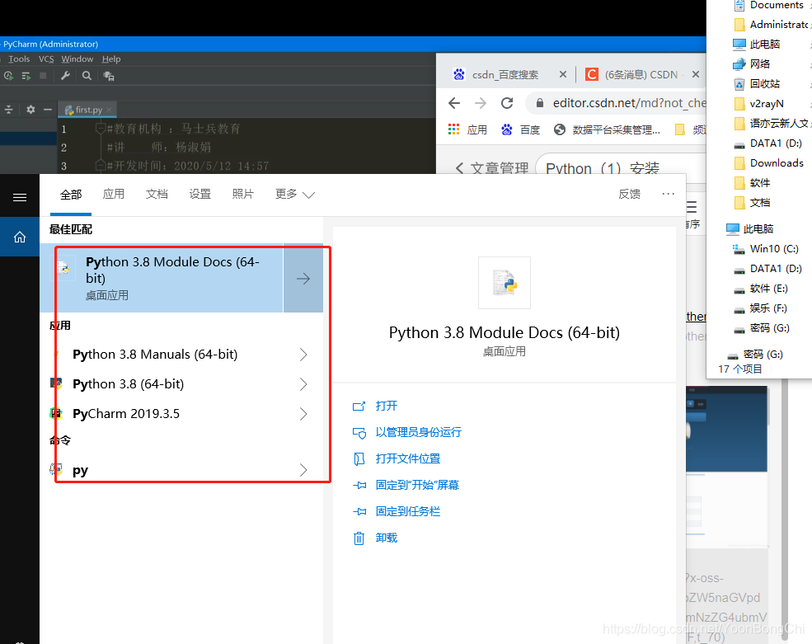Click the PyCharm project panel gear icon

click(x=31, y=110)
